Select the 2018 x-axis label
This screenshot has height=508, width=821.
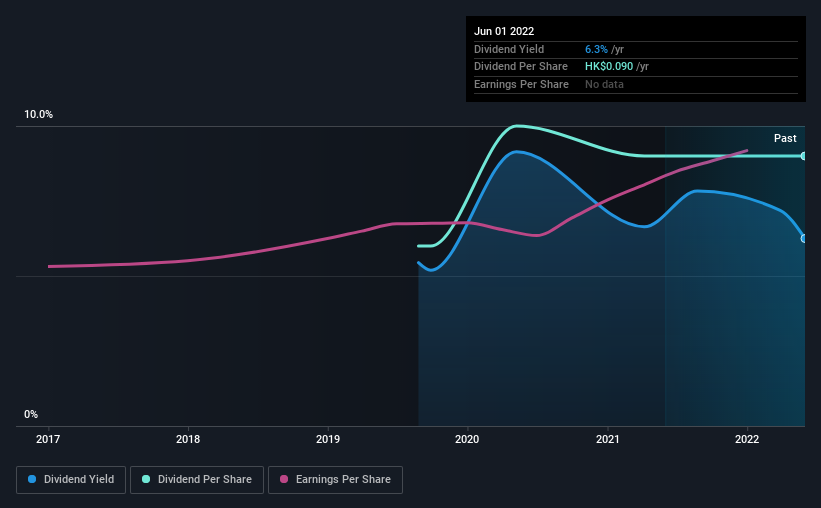[188, 439]
